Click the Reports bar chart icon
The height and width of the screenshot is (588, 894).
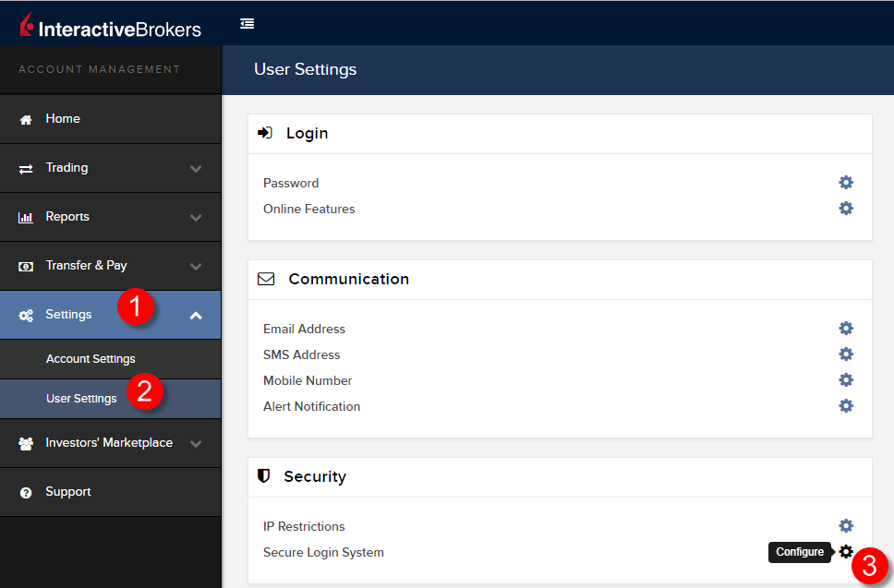[26, 218]
